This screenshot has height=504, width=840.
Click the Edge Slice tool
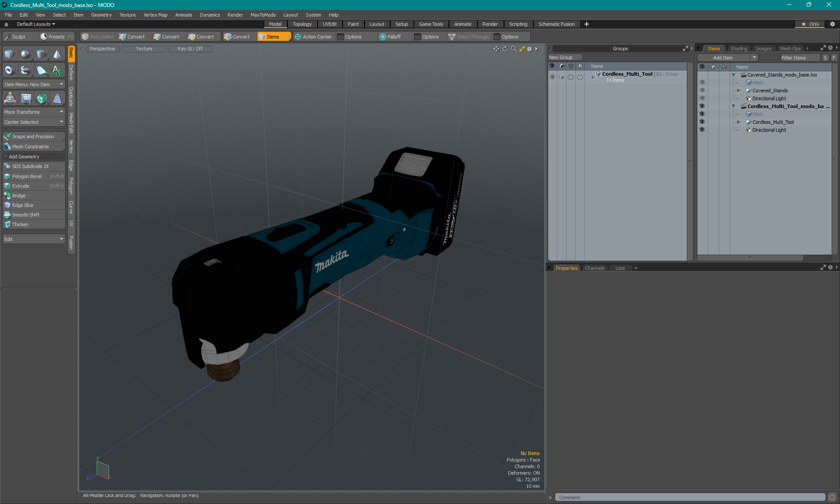[34, 205]
